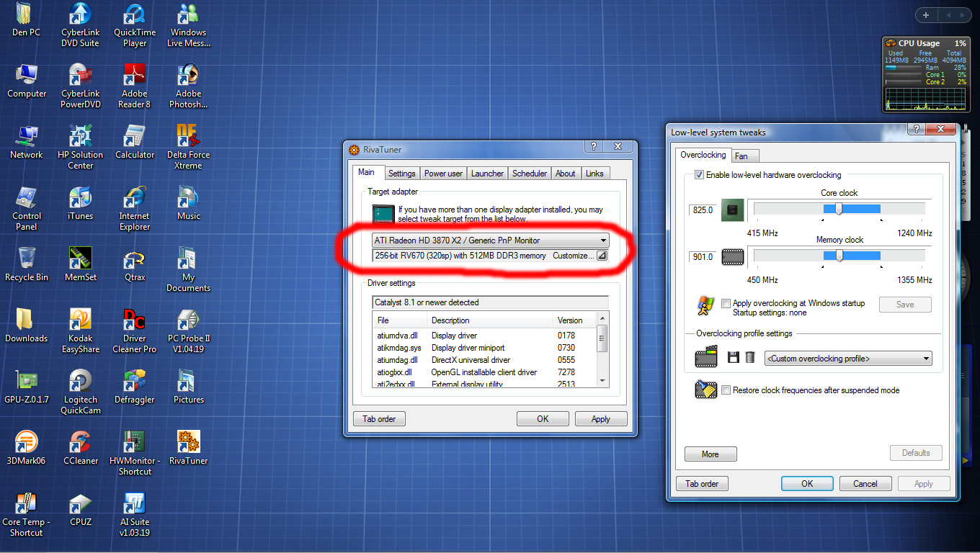
Task: Click Tab order button in RivaTuner
Action: tap(379, 418)
